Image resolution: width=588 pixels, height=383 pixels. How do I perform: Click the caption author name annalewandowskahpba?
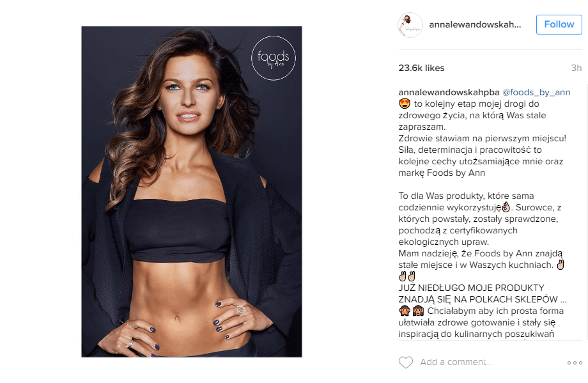pyautogui.click(x=449, y=92)
